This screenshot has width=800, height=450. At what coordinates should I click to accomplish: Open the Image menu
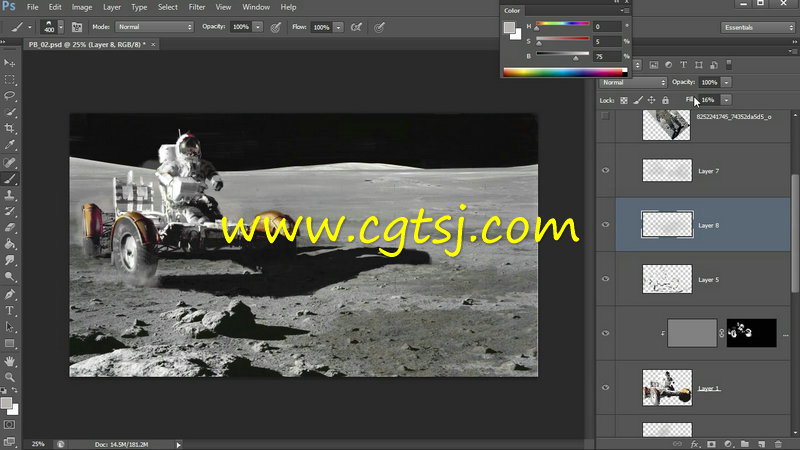pyautogui.click(x=82, y=7)
